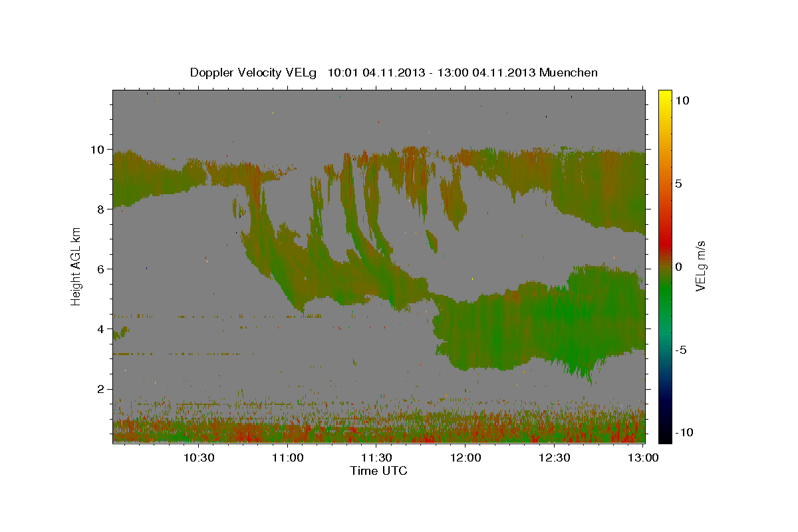Click the black bottom of the colorbar
The height and width of the screenshot is (532, 798).
[665, 436]
